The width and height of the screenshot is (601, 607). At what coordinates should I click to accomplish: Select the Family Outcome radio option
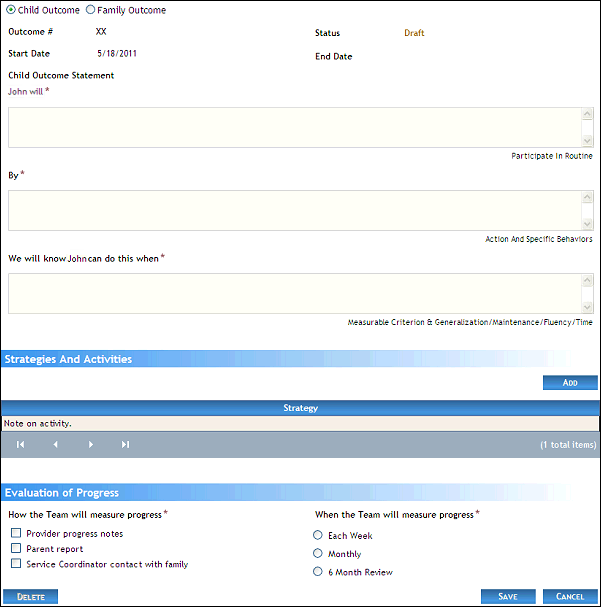91,10
